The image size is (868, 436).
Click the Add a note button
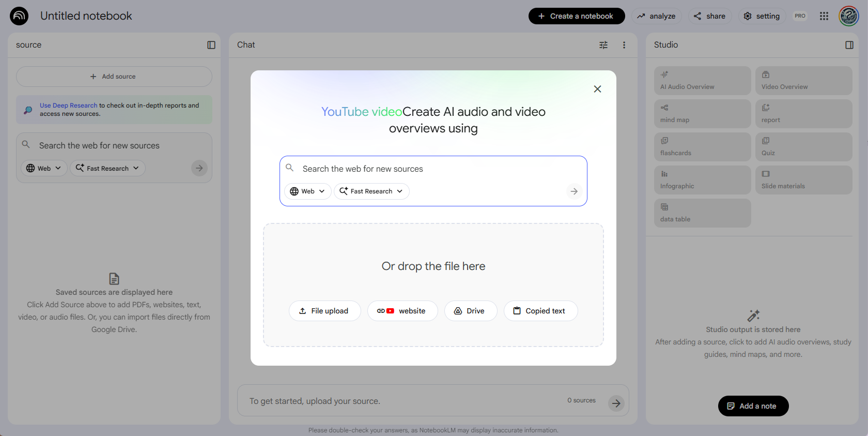click(x=753, y=406)
